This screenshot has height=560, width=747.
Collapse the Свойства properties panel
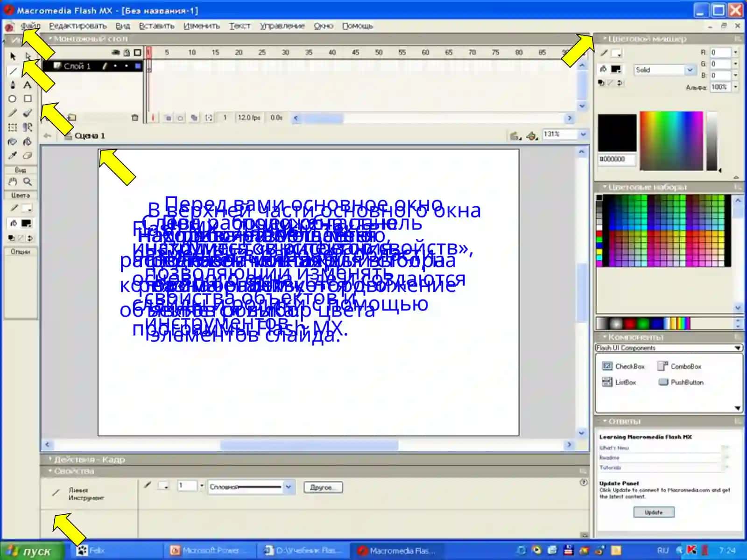click(50, 471)
